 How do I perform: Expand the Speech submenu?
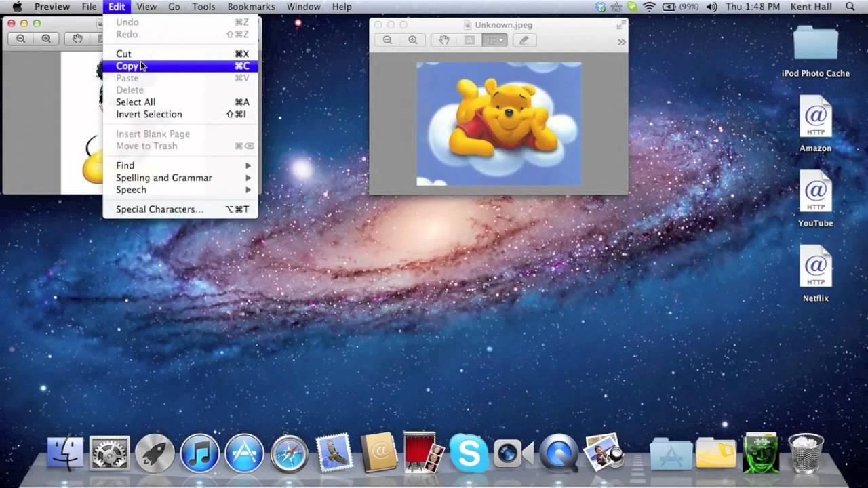(180, 190)
